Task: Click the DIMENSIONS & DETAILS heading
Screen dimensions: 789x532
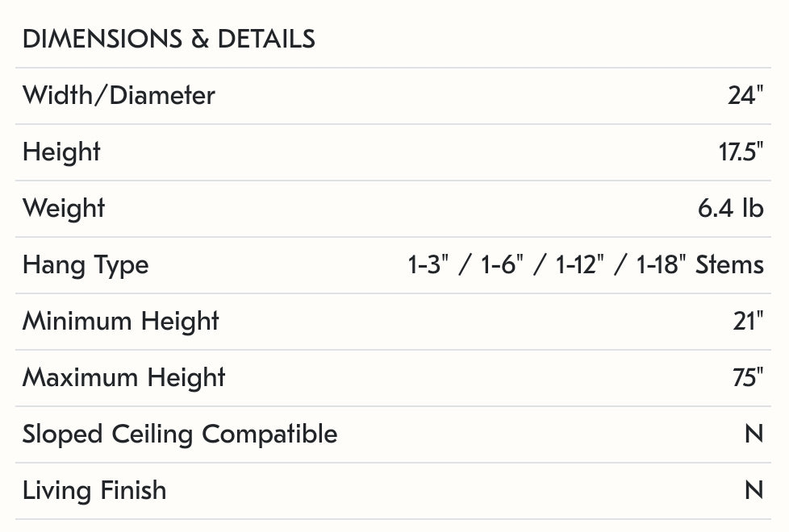Action: (169, 39)
